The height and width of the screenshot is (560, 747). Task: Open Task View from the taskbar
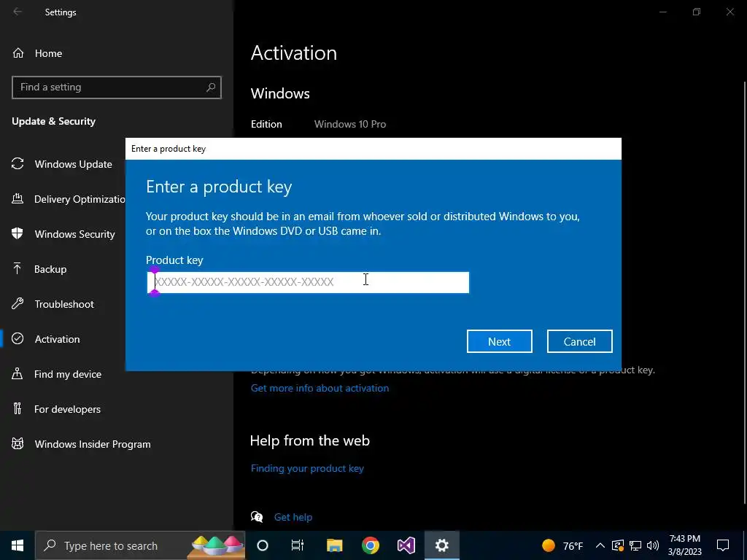point(298,545)
